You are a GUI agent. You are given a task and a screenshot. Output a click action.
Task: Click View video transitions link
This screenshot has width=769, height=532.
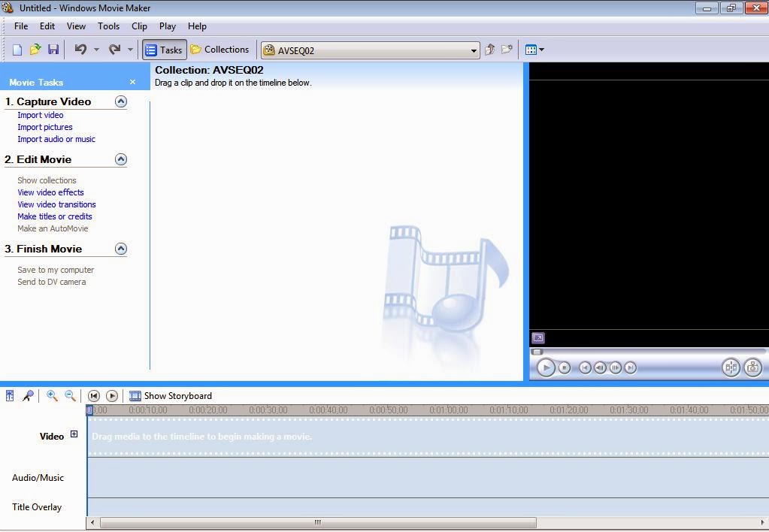(56, 204)
